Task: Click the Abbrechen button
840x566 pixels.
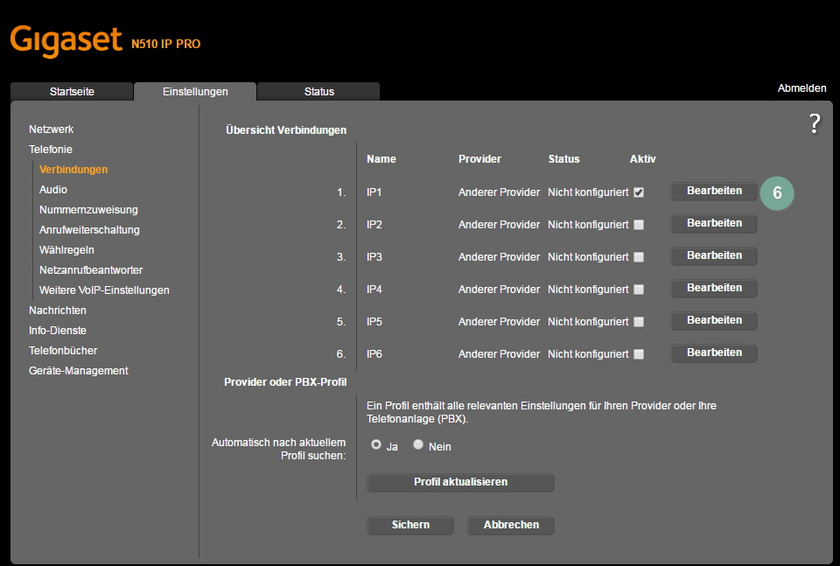Action: 511,525
